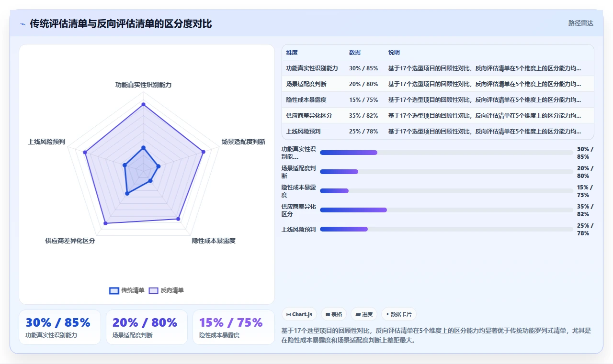
Task: Click the 35% / 82% value beside progress bar
Action: [x=585, y=210]
